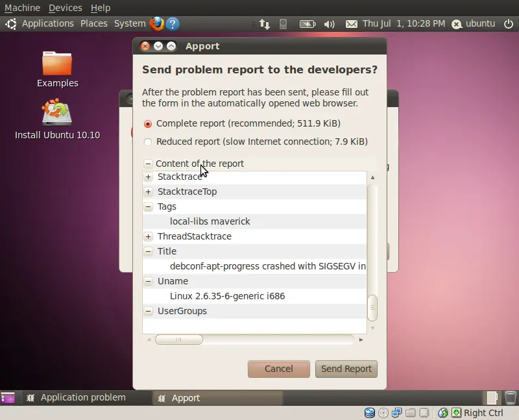This screenshot has height=420, width=519.
Task: Launch Install Ubuntu 10.10 desktop icon
Action: pyautogui.click(x=57, y=119)
